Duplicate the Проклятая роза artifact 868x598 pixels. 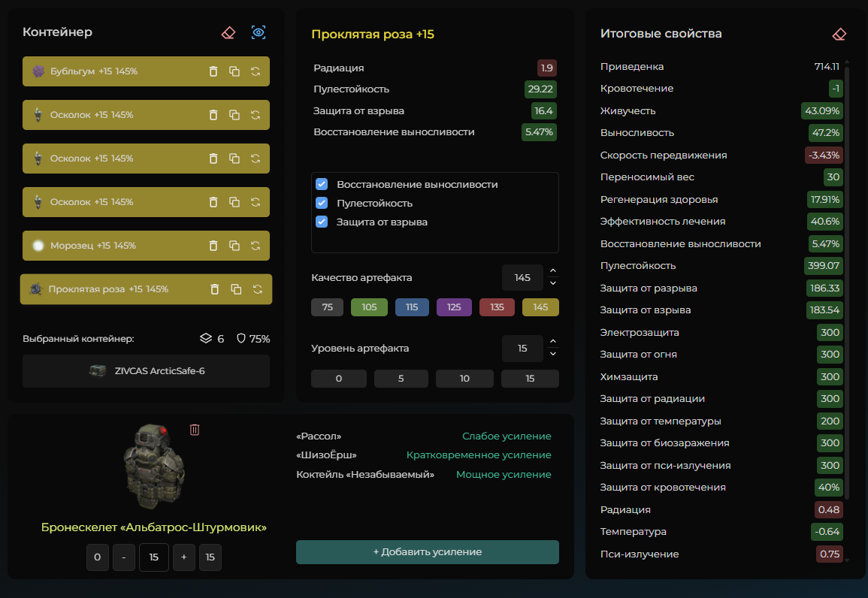[x=236, y=289]
